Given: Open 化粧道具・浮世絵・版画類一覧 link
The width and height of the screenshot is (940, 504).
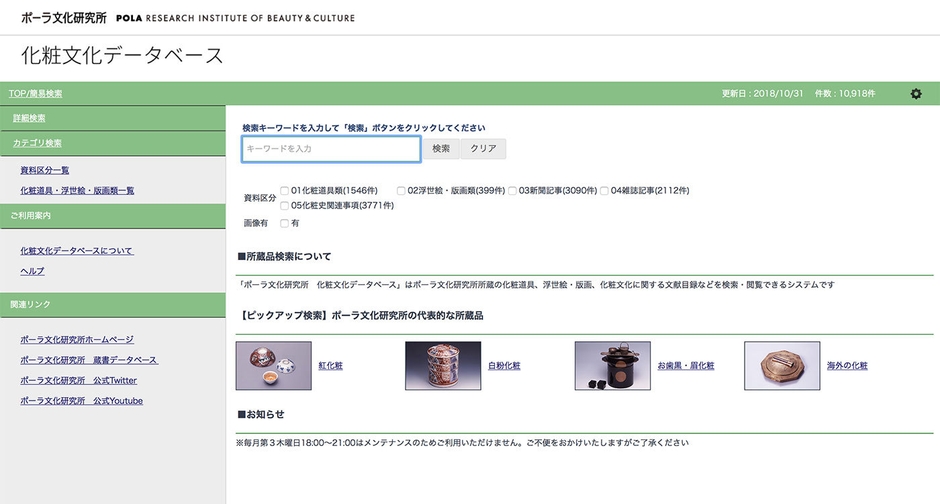Looking at the screenshot, I should tap(77, 191).
